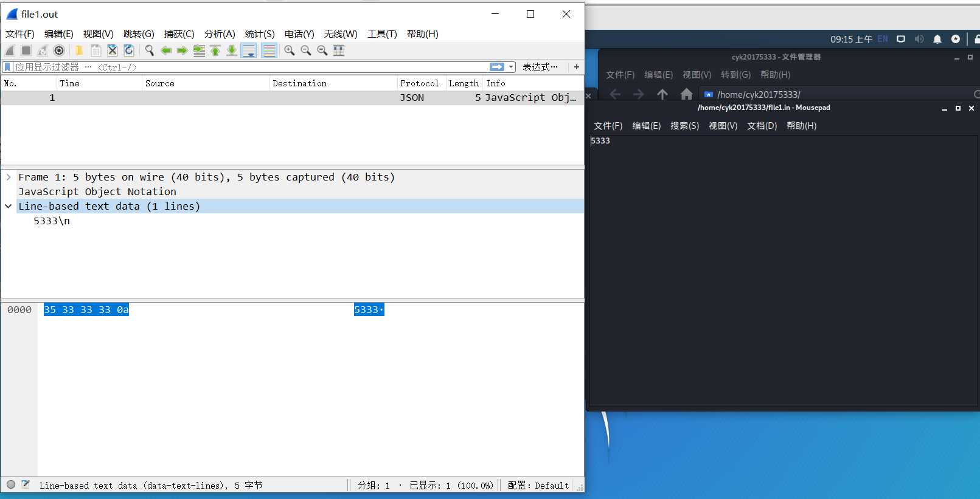This screenshot has width=980, height=499.
Task: Start a new packet capture
Action: [x=10, y=50]
